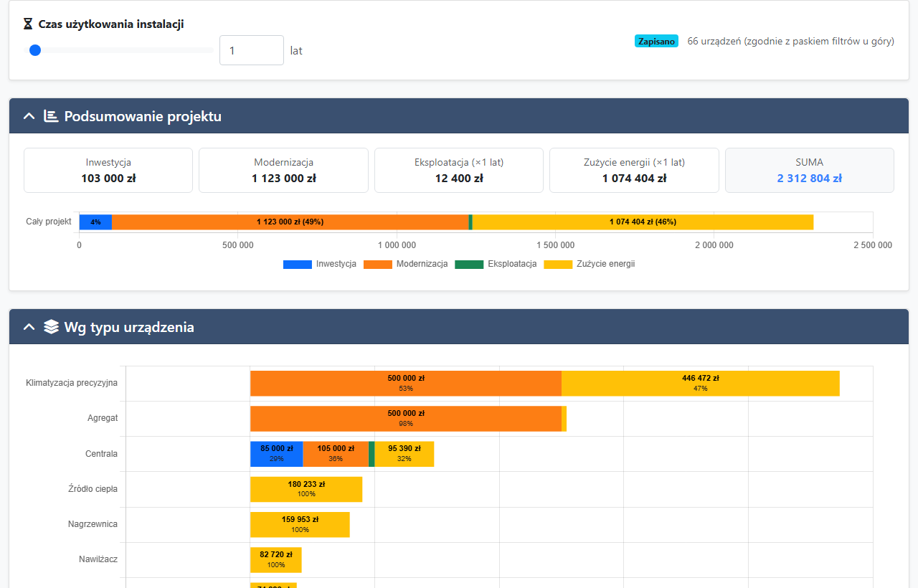Click Centrala blue 85 000 zł bar segment
918x588 pixels.
tap(277, 453)
